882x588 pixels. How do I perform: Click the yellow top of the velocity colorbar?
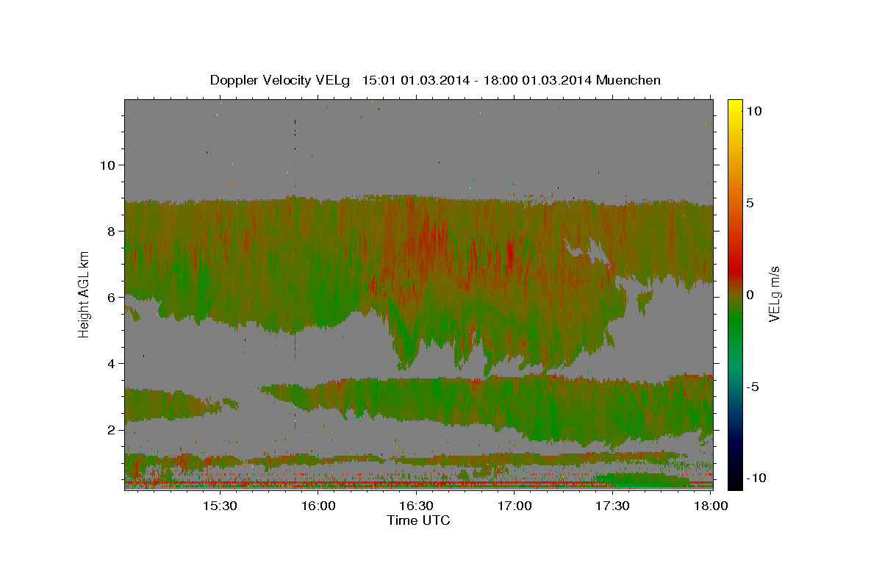coord(734,105)
